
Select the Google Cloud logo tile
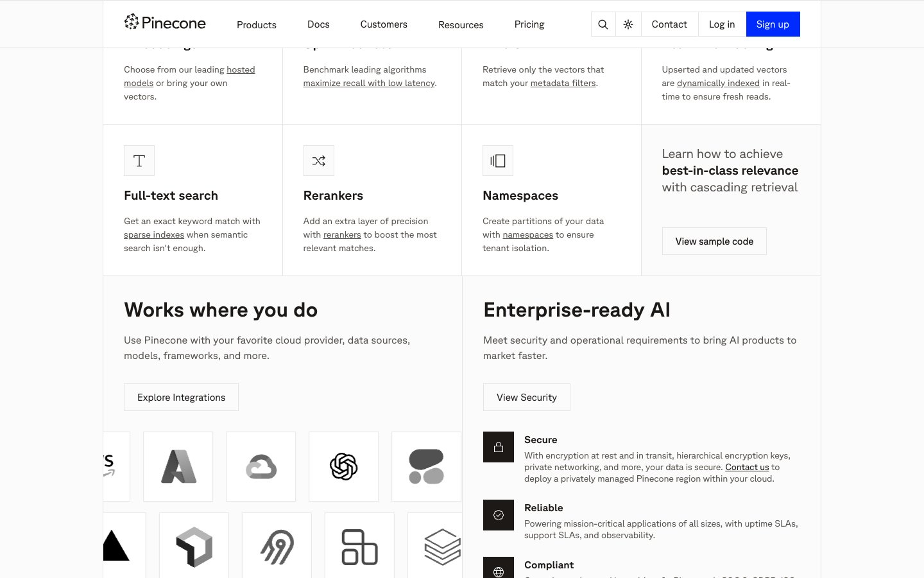point(261,466)
